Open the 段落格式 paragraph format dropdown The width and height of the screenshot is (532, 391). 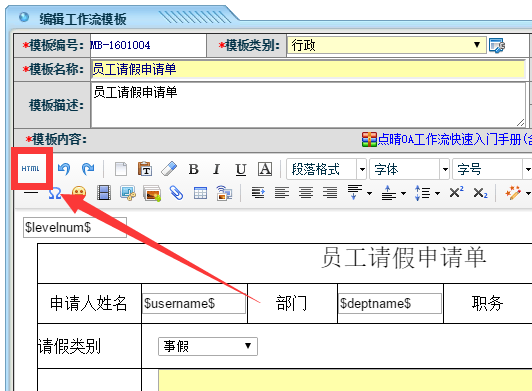(x=326, y=169)
